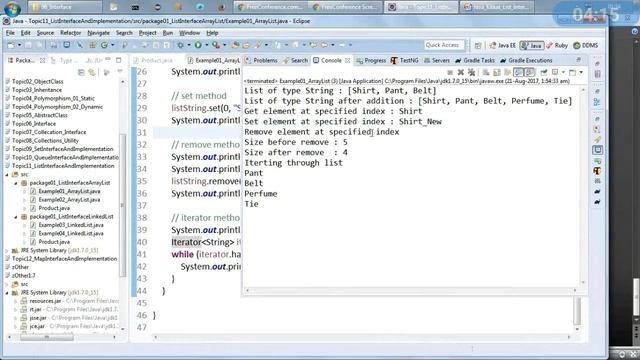This screenshot has width=640, height=360.
Task: Expand the resources.jar library node
Action: coord(16,301)
